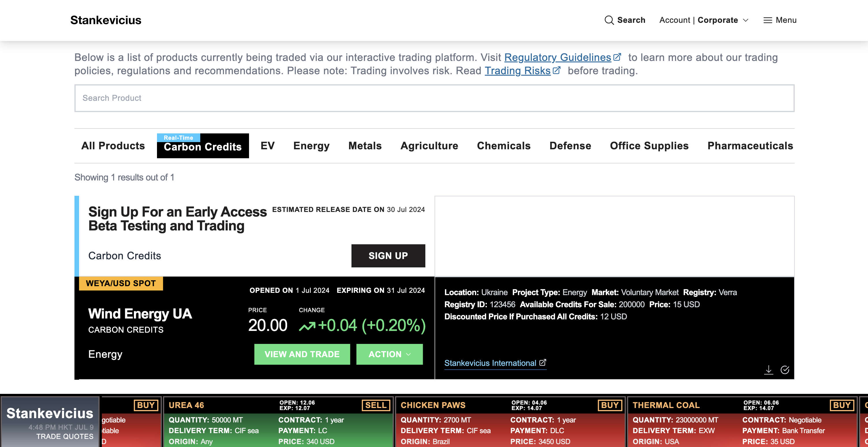The height and width of the screenshot is (447, 868).
Task: Open the hamburger Menu icon
Action: (x=768, y=20)
